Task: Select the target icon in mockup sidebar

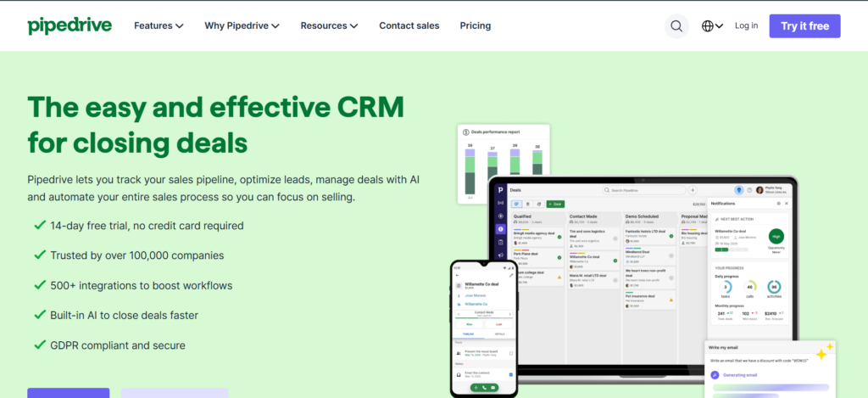Action: (500, 216)
